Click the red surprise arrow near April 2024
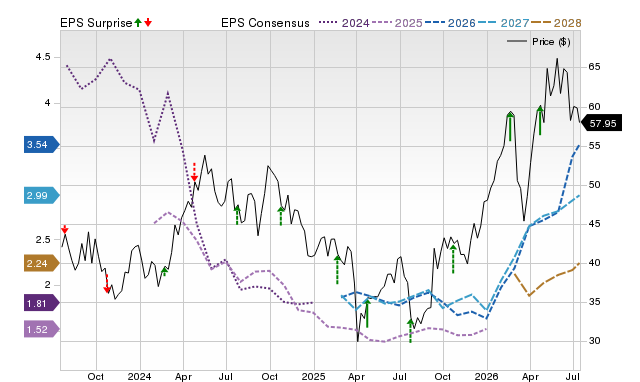640x382 pixels. 194,172
